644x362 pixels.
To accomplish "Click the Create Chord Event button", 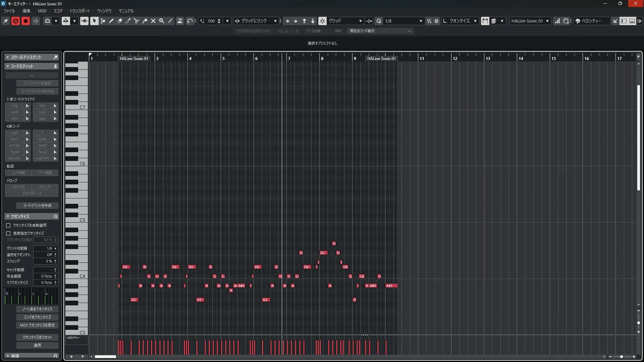I will [x=37, y=205].
